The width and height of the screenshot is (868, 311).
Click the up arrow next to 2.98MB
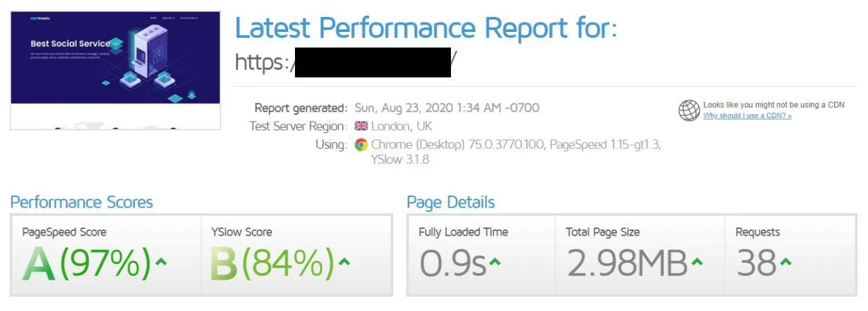(x=697, y=262)
